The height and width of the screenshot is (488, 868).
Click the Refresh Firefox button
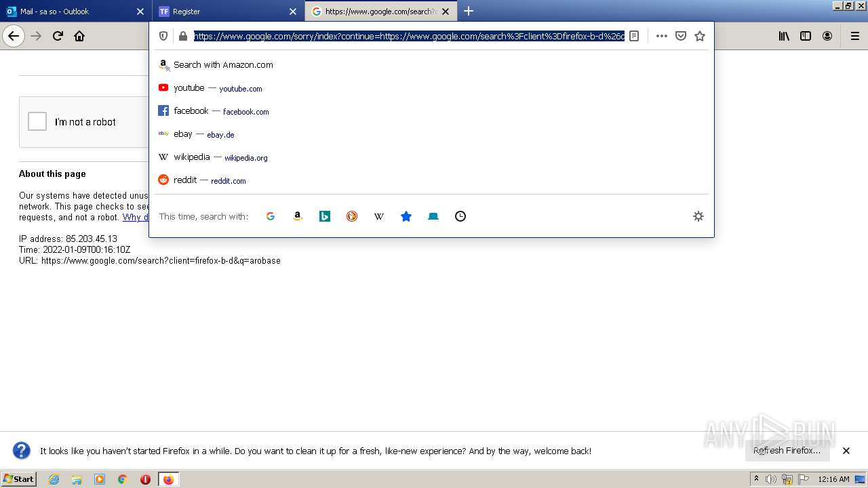(787, 451)
